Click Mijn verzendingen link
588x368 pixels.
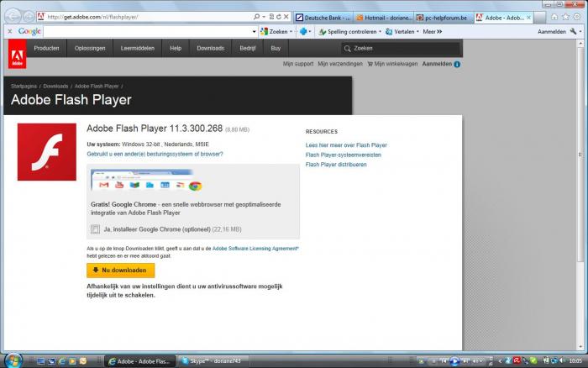pyautogui.click(x=340, y=64)
